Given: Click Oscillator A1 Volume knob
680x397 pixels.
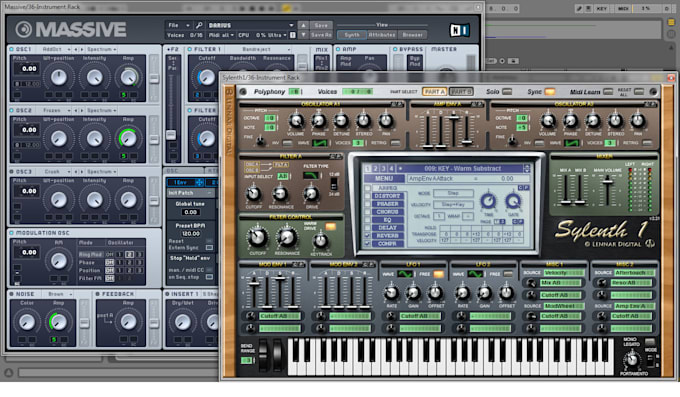Looking at the screenshot, I should coord(296,121).
